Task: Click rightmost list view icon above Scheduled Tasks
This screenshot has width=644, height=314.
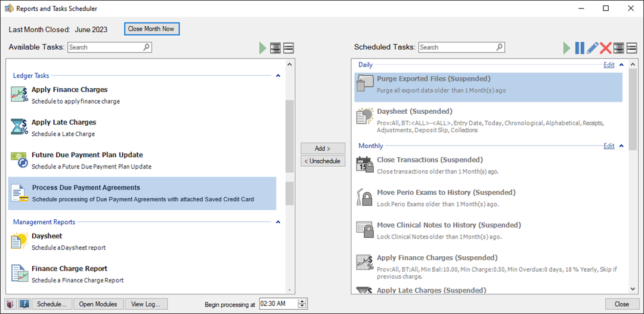Action: (x=631, y=48)
